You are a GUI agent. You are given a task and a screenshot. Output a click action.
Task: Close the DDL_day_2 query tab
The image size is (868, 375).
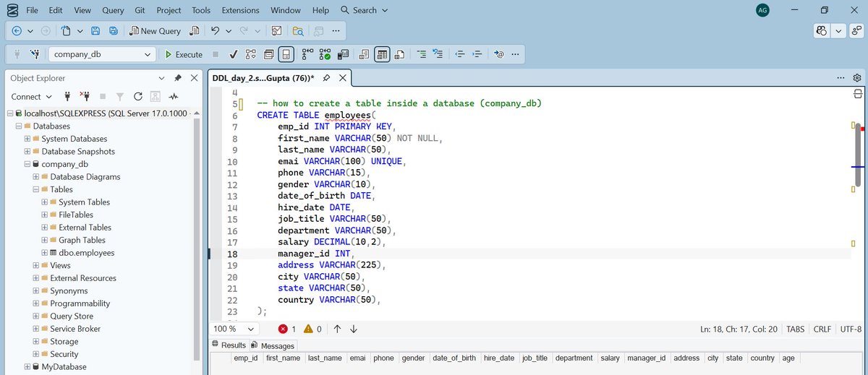click(x=343, y=78)
